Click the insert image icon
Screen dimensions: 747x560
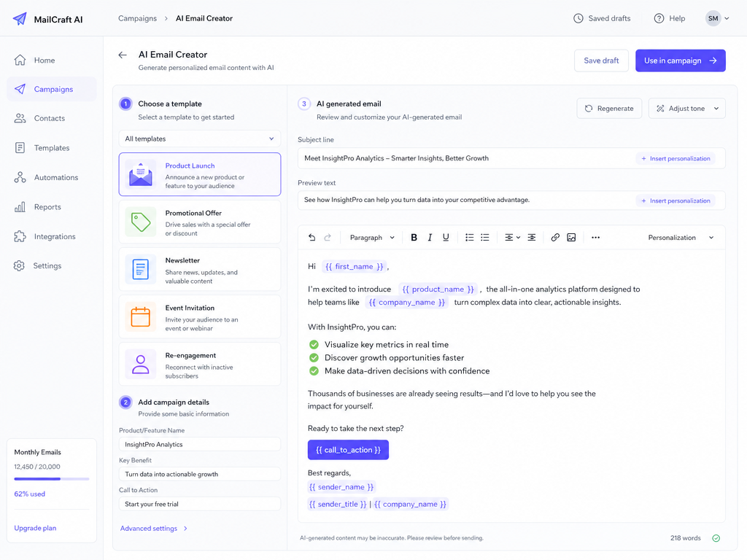click(x=571, y=237)
